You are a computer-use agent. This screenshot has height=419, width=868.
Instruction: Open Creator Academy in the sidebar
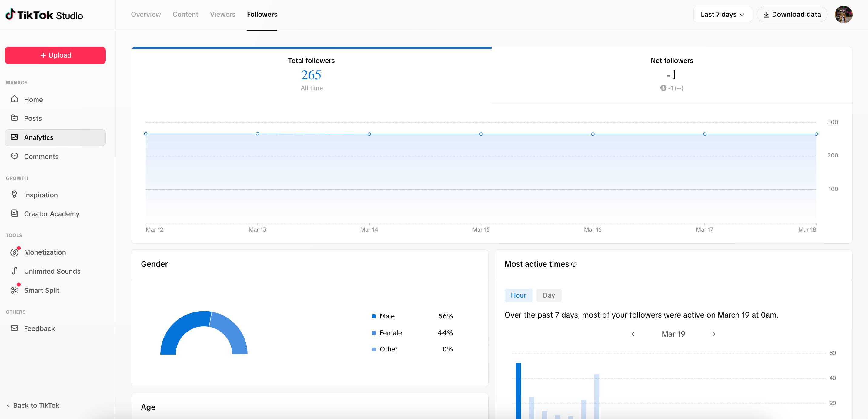(55, 214)
